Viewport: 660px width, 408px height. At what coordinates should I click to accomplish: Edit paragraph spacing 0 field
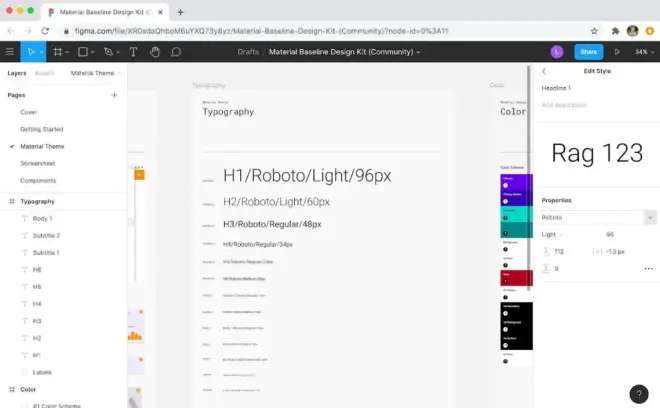[556, 269]
